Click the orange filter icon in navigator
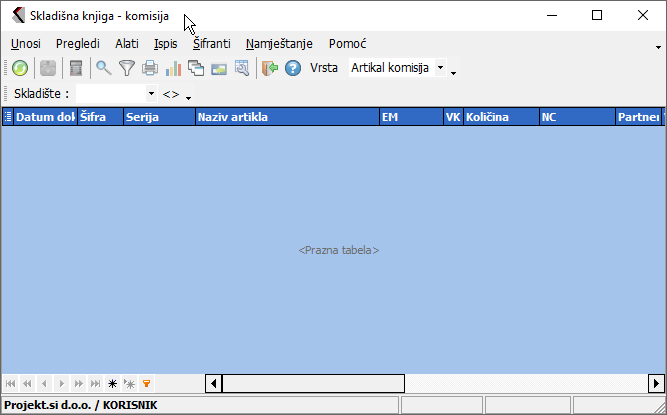The image size is (667, 415). coord(146,383)
